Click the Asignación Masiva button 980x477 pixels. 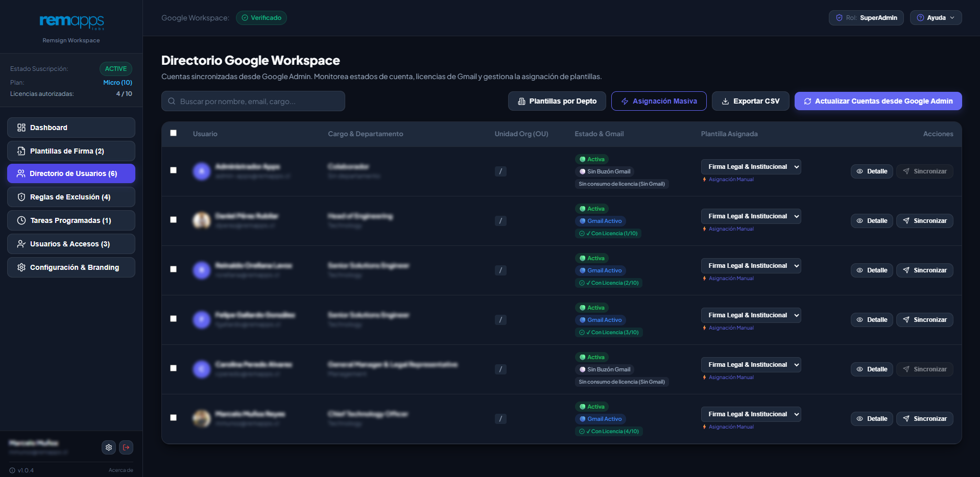[659, 101]
